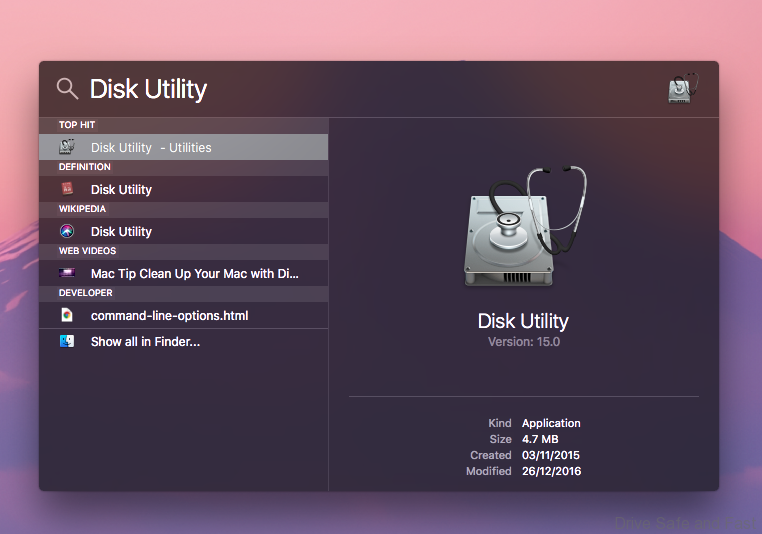The image size is (762, 534).
Task: Click the Finder icon beside Show all
Action: click(67, 341)
